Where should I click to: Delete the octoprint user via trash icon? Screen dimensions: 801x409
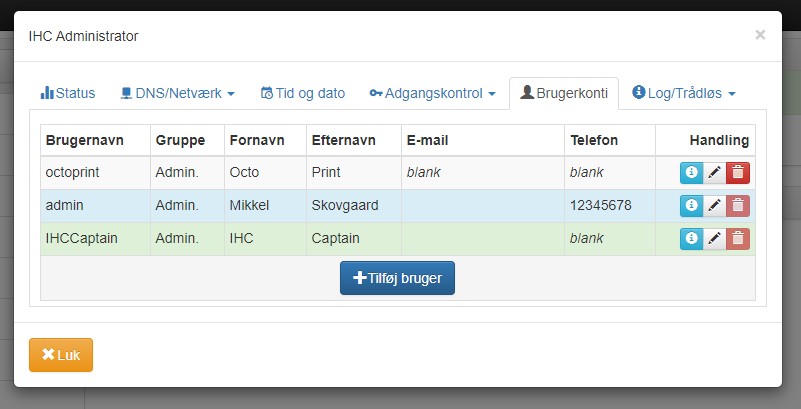point(738,173)
